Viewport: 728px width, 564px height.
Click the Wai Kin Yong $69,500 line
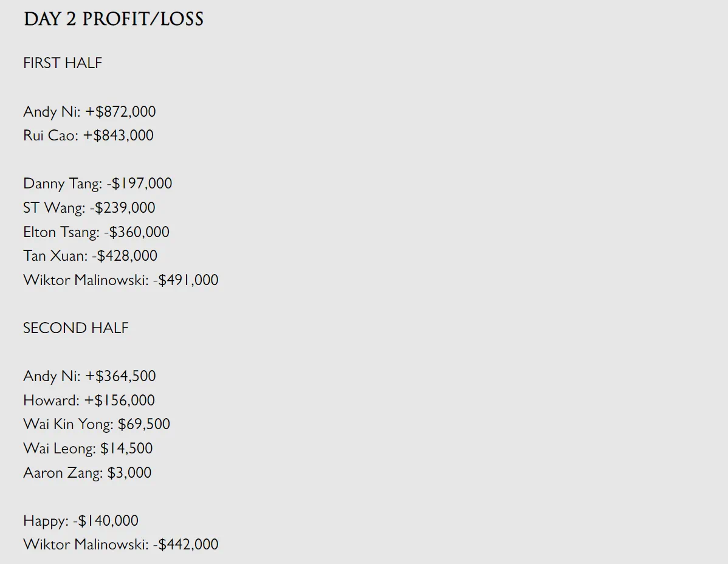97,424
